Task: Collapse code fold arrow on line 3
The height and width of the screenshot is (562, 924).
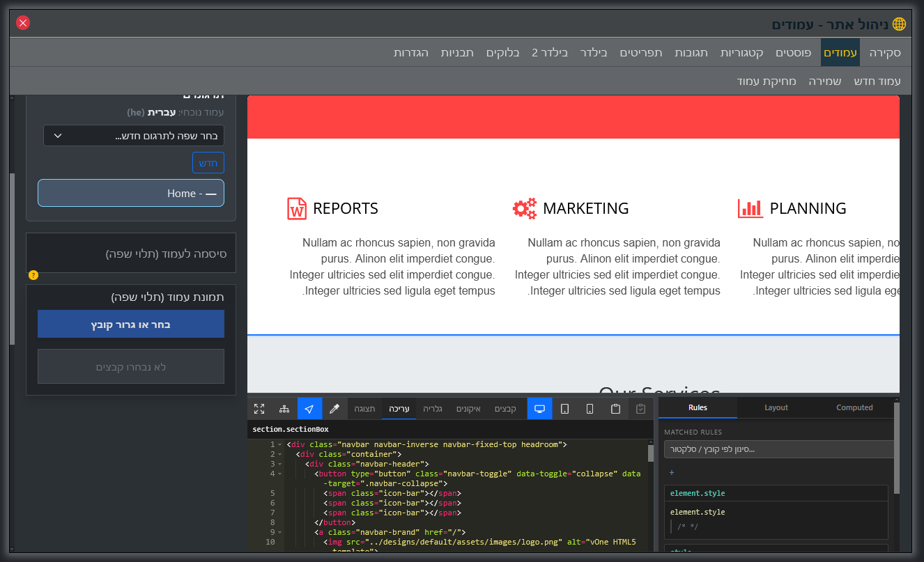Action: coord(279,464)
